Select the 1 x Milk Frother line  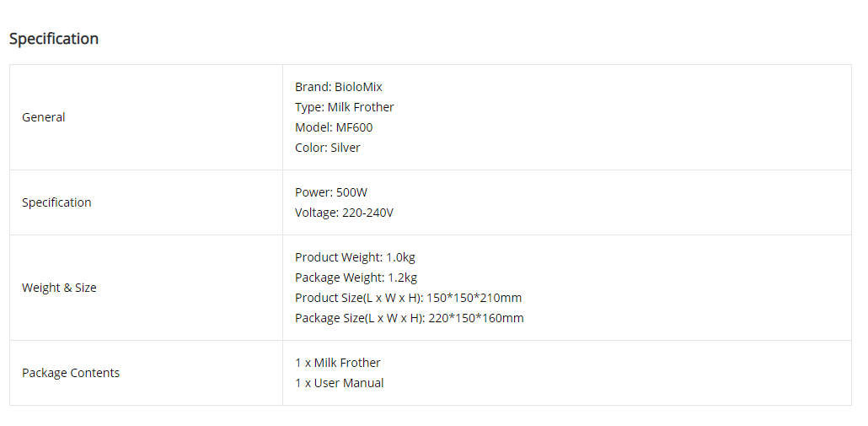click(338, 363)
